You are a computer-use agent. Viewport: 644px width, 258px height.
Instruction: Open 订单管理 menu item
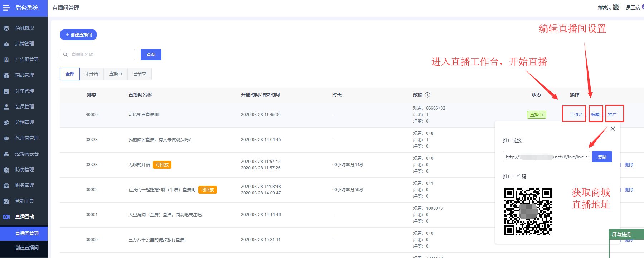coord(24,91)
